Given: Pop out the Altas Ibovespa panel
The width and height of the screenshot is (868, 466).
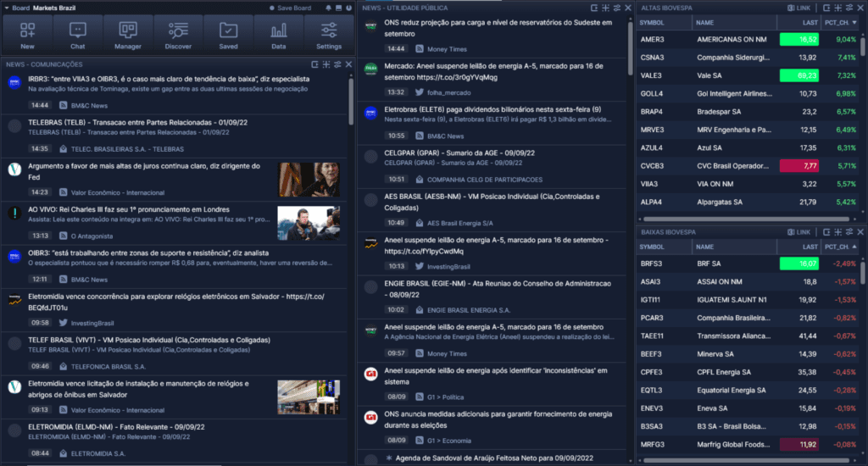Looking at the screenshot, I should coord(826,8).
